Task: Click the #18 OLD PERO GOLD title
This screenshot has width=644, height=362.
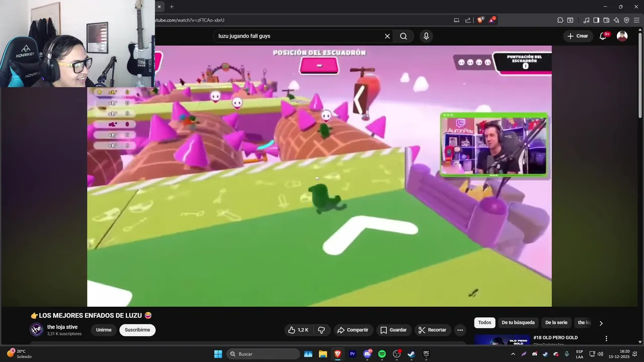Action: point(555,337)
